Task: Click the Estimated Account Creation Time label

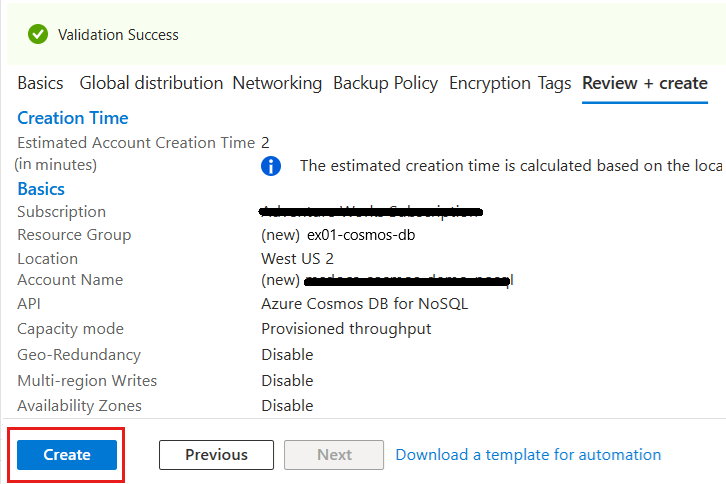Action: coord(136,143)
